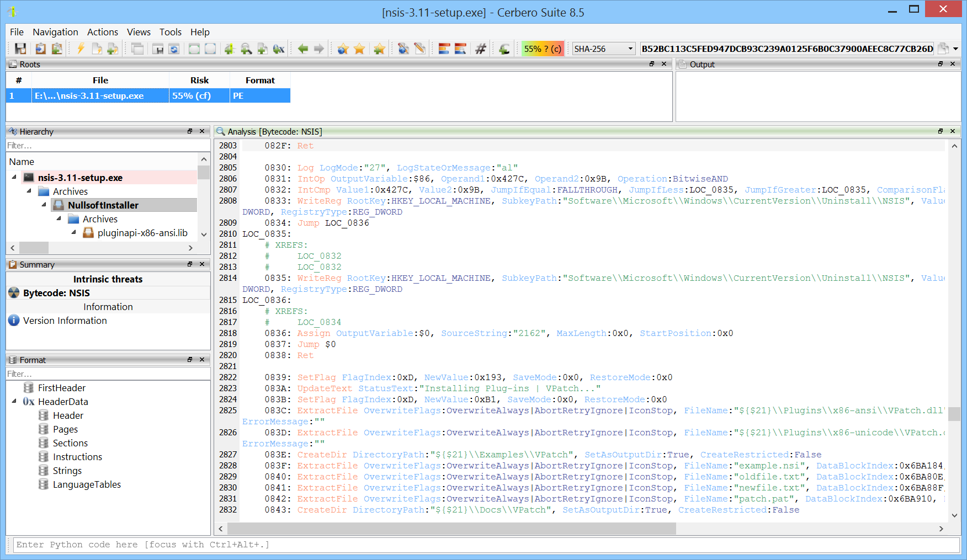The height and width of the screenshot is (560, 967).
Task: Click the copy hash icon beside hash field
Action: pyautogui.click(x=943, y=49)
